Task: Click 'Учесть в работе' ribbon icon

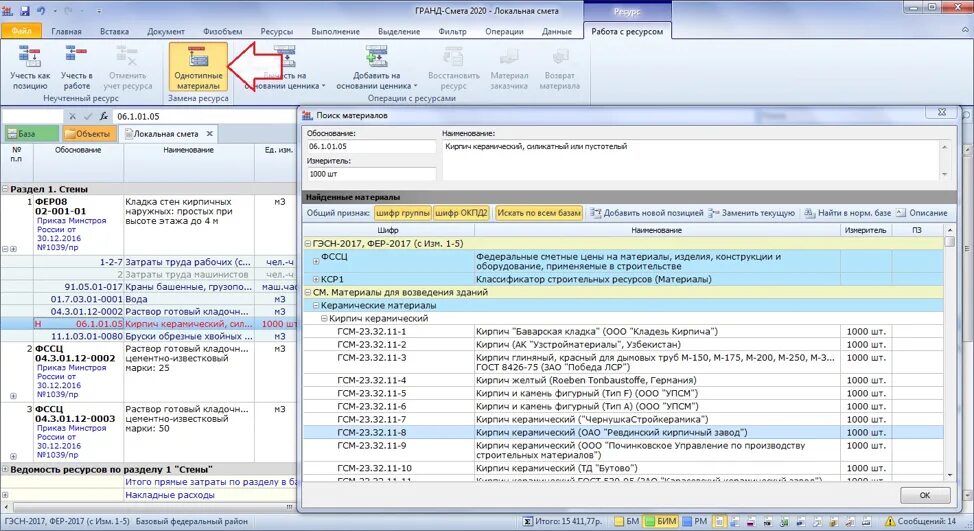Action: 76,55
